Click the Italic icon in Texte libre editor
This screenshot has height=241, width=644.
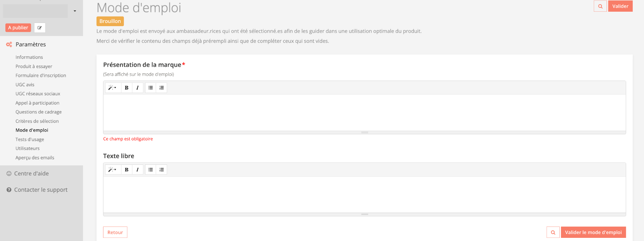click(x=138, y=170)
